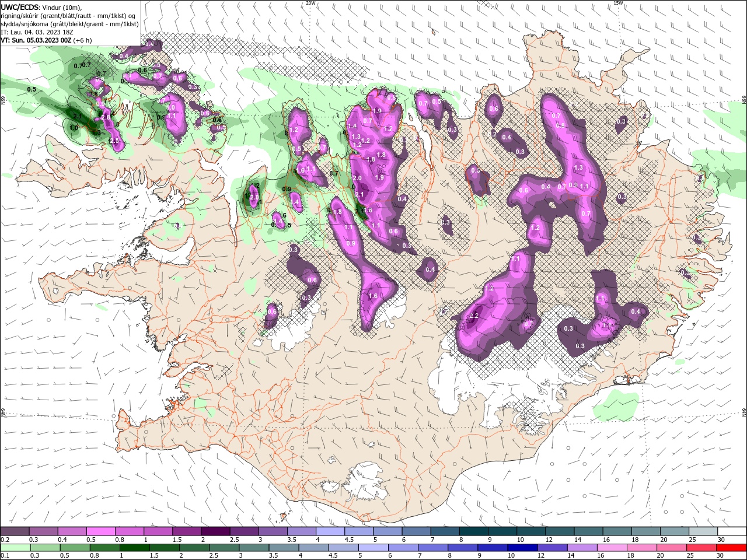Pick the 8 swatch in lower rain legend

click(x=463, y=547)
